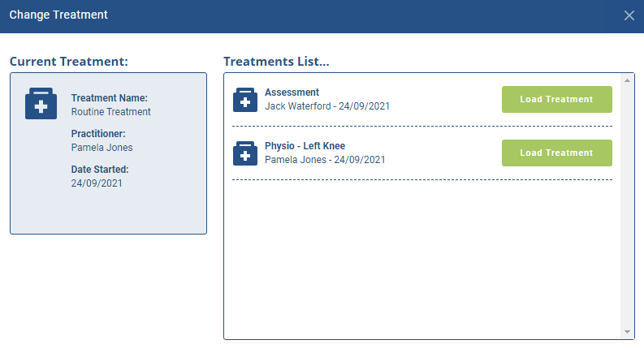Click Pamela Jones - 24/09/2021 list entry text
The image size is (644, 353).
pyautogui.click(x=325, y=160)
